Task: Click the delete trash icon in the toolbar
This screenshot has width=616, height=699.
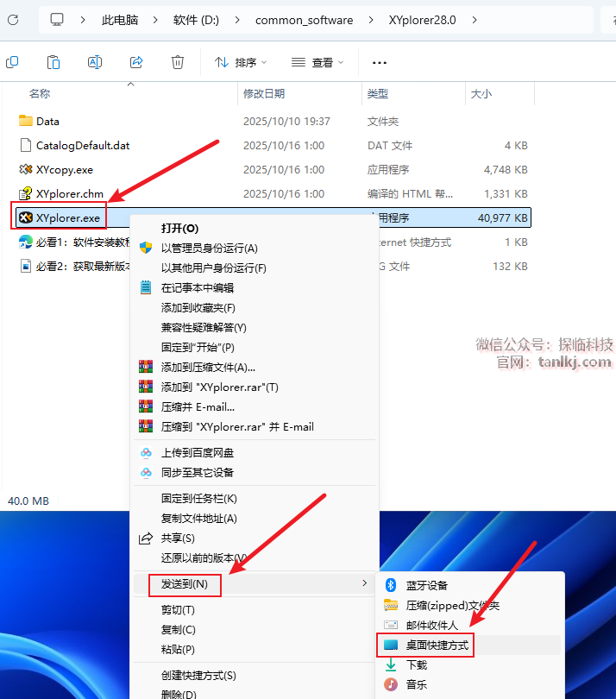Action: coord(178,62)
